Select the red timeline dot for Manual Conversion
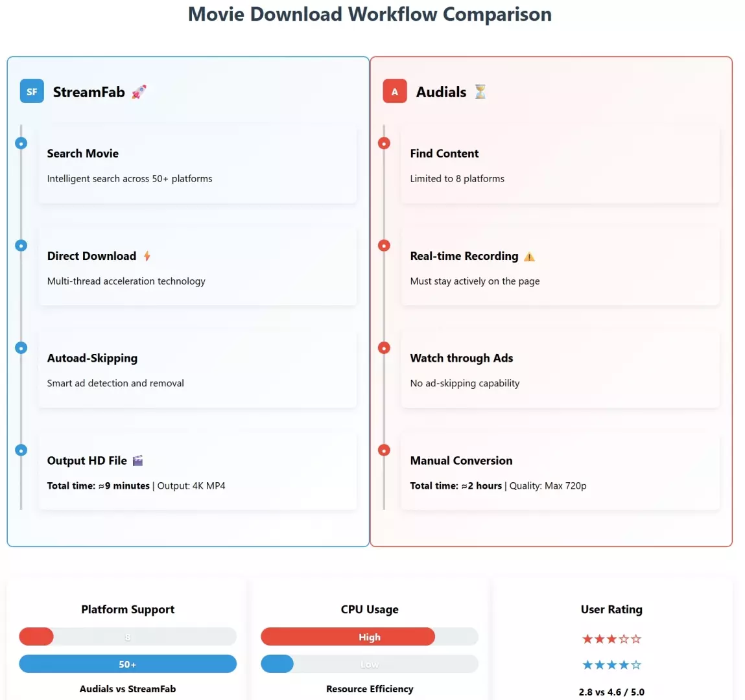745x700 pixels. pyautogui.click(x=384, y=450)
